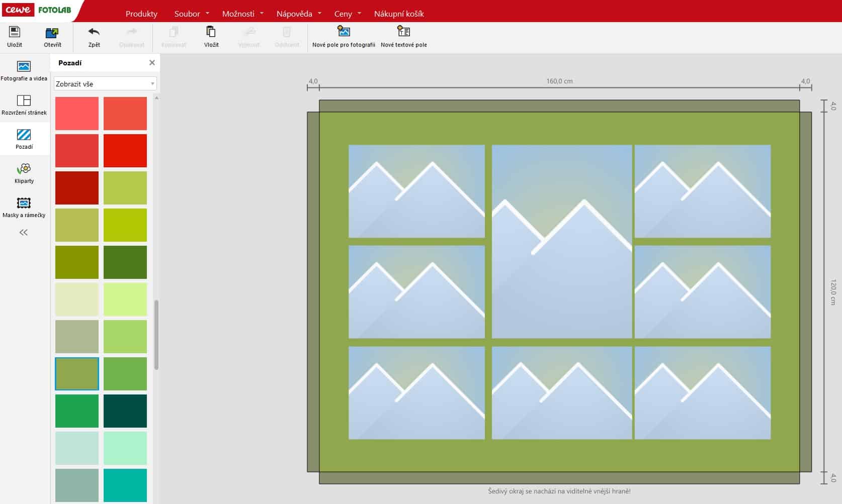
Task: Expand the Zobrazit vše dropdown
Action: (x=105, y=84)
